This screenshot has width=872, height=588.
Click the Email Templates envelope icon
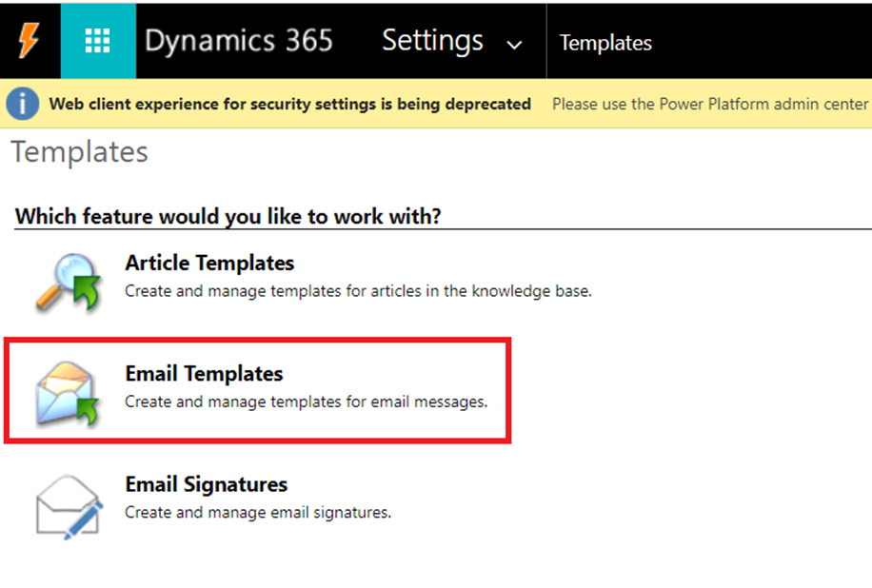click(x=68, y=390)
